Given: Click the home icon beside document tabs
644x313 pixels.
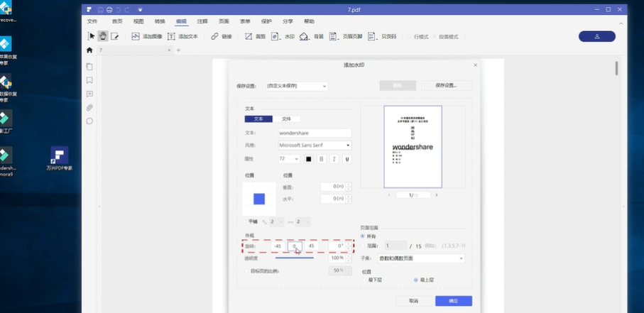Looking at the screenshot, I should pyautogui.click(x=89, y=50).
